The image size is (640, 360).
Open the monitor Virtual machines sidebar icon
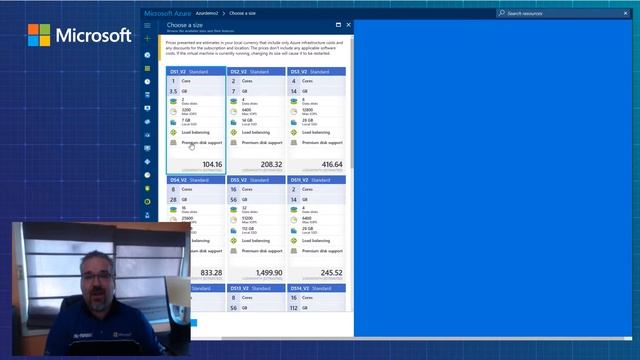click(147, 108)
